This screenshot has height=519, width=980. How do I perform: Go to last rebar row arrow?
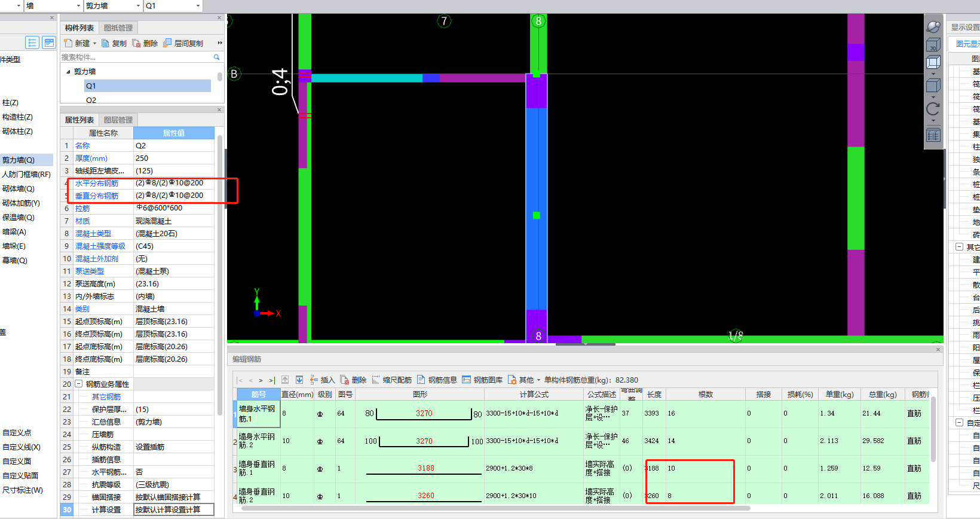coord(272,380)
